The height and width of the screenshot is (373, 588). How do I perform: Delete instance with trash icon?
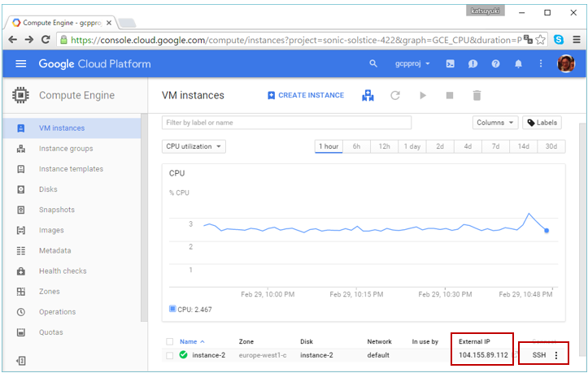point(477,96)
